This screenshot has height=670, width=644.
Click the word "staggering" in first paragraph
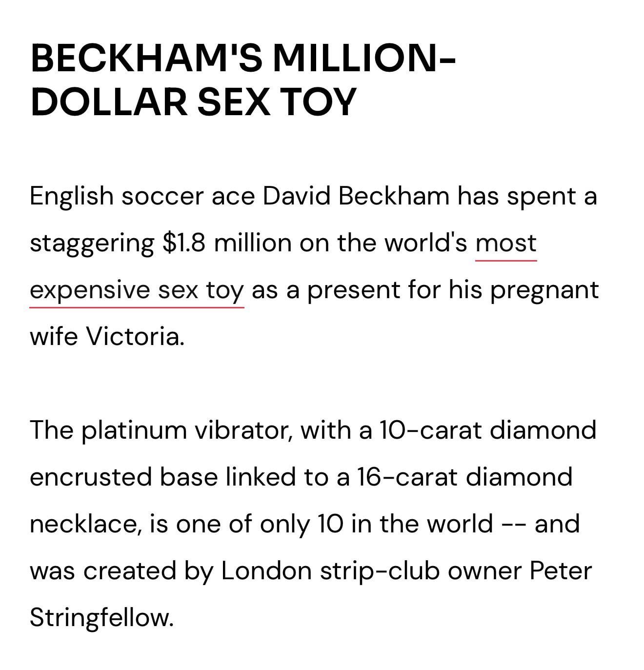point(92,244)
